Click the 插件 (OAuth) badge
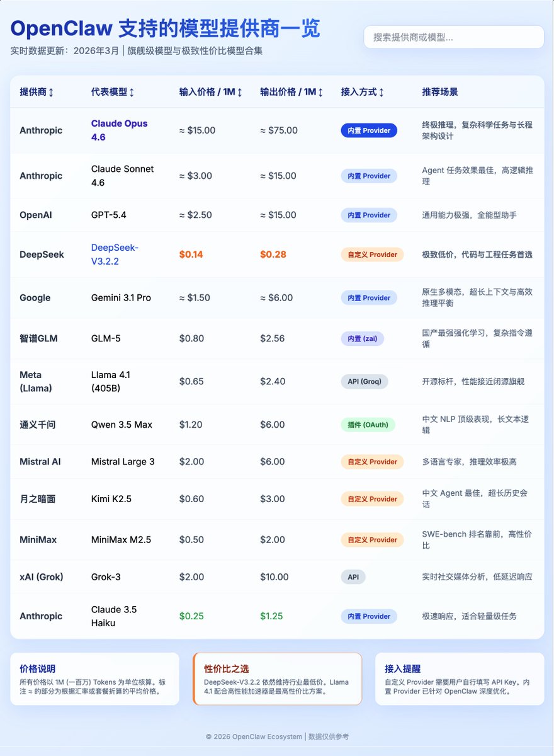This screenshot has height=756, width=554. [x=368, y=425]
